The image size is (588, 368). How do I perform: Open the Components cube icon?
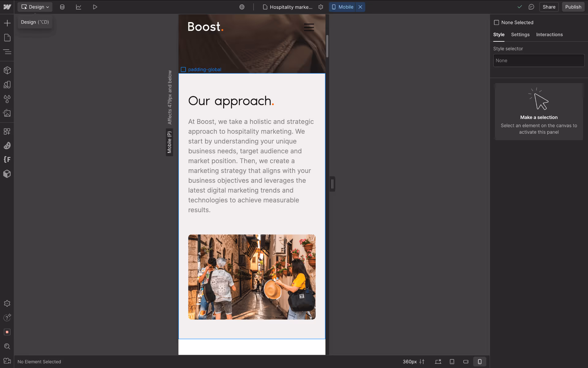pyautogui.click(x=7, y=70)
